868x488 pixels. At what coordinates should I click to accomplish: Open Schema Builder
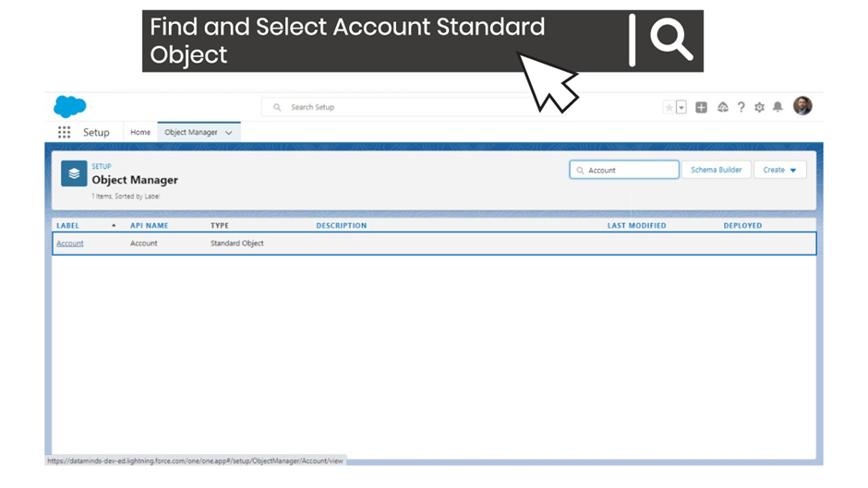(x=717, y=170)
